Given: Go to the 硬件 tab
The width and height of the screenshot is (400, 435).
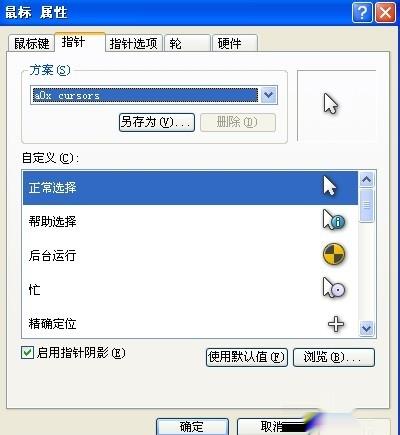Looking at the screenshot, I should [x=235, y=43].
